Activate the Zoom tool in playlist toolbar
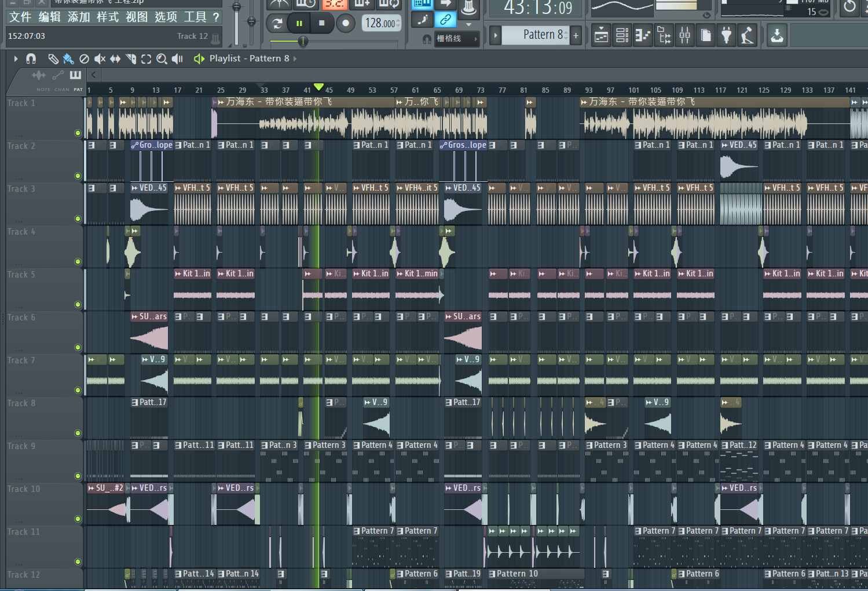The height and width of the screenshot is (591, 868). tap(162, 59)
